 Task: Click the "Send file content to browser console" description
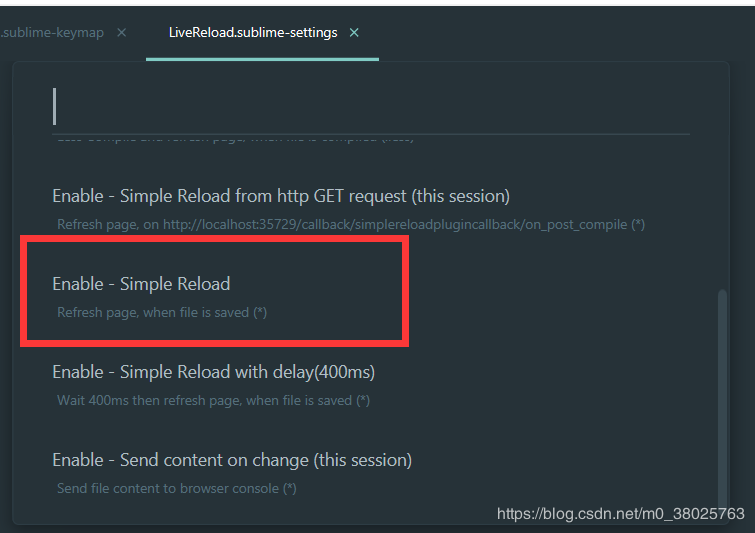click(176, 489)
